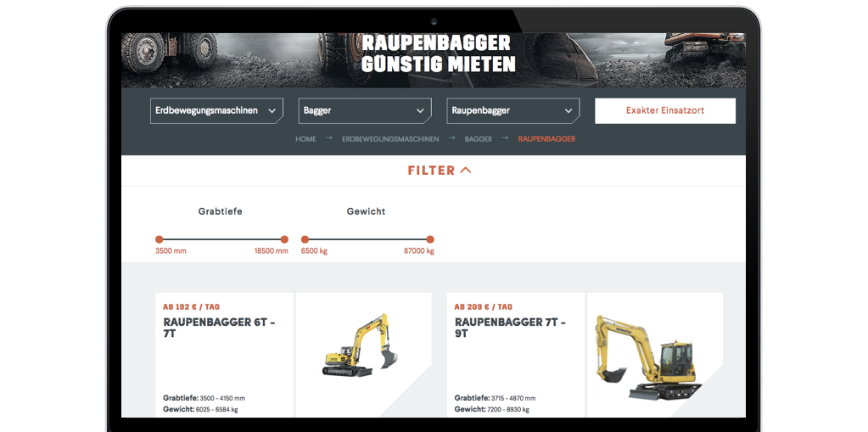Click Grabtiefe 3715 - 4870 mm spec
The image size is (868, 432).
496,398
